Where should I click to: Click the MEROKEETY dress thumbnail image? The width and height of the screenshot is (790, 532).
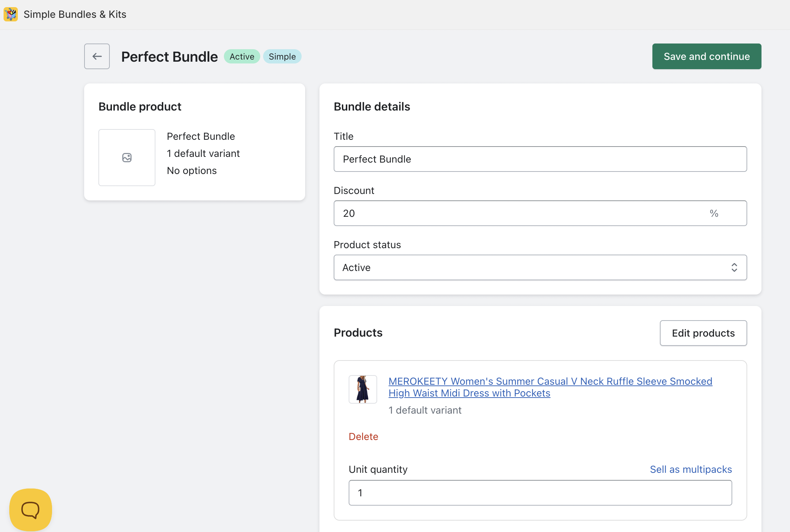point(363,389)
